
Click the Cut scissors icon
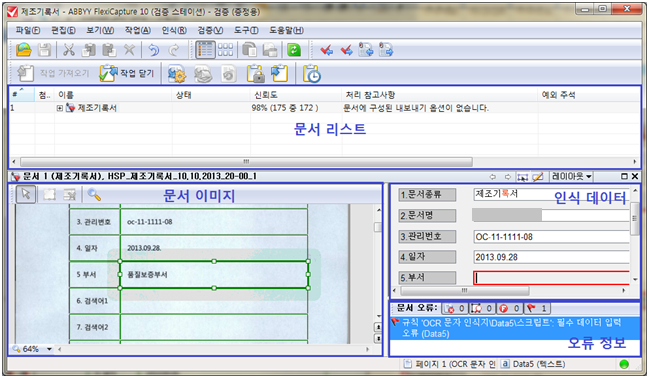click(69, 50)
